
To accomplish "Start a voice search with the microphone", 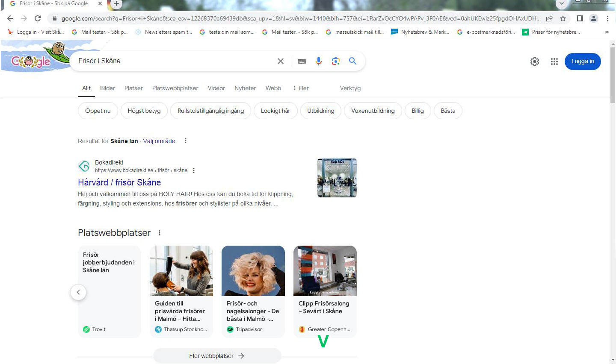I will point(319,61).
